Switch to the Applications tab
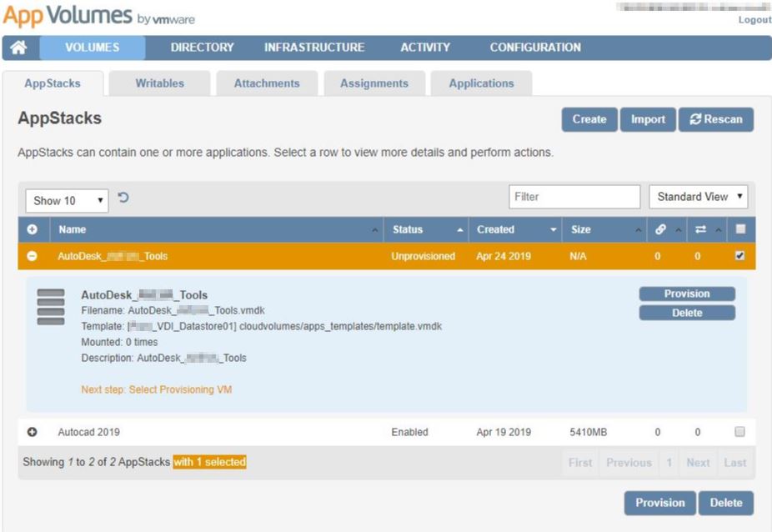 click(x=481, y=83)
